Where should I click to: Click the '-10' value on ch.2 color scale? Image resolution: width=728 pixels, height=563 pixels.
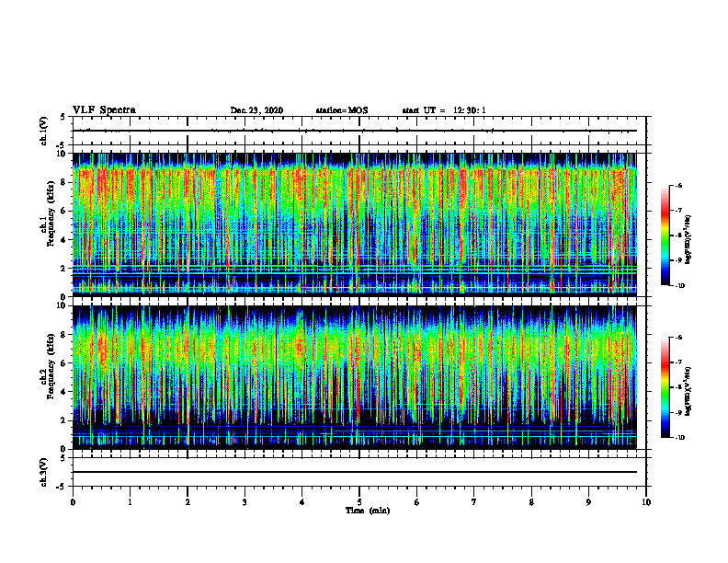pos(680,438)
